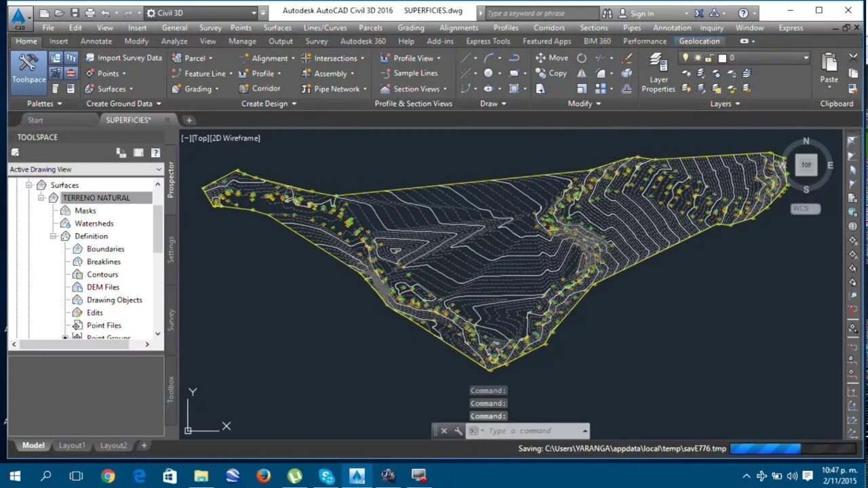Click the Save icon in quick access toolbar
Viewport: 868px width, 488px height.
point(75,13)
